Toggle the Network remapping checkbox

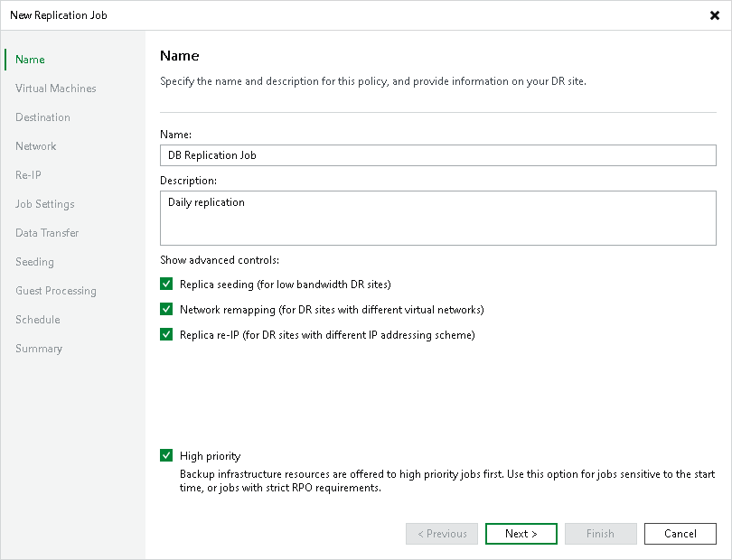tap(166, 309)
